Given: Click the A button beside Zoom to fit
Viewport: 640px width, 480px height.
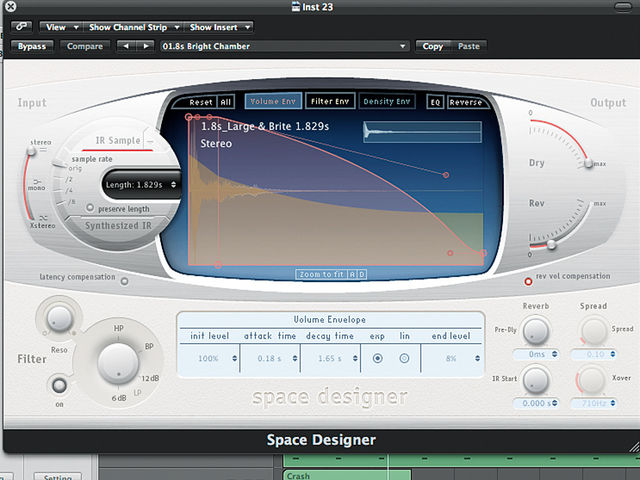Looking at the screenshot, I should (353, 274).
